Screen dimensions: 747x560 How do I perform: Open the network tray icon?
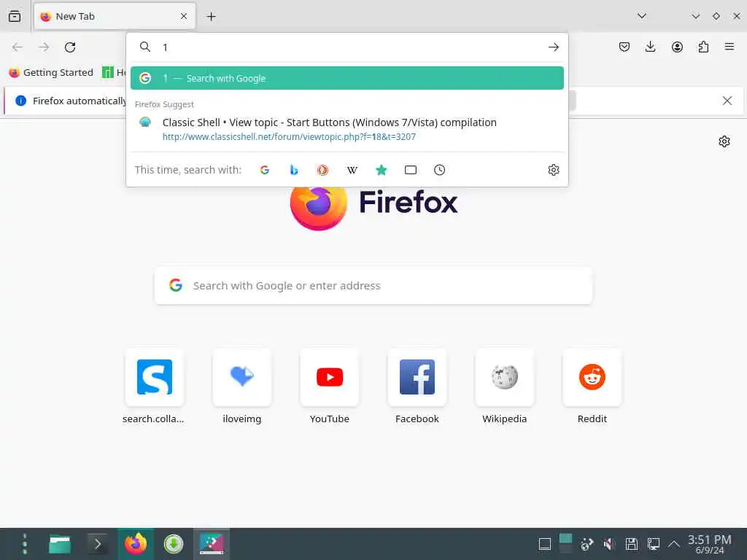click(x=653, y=544)
